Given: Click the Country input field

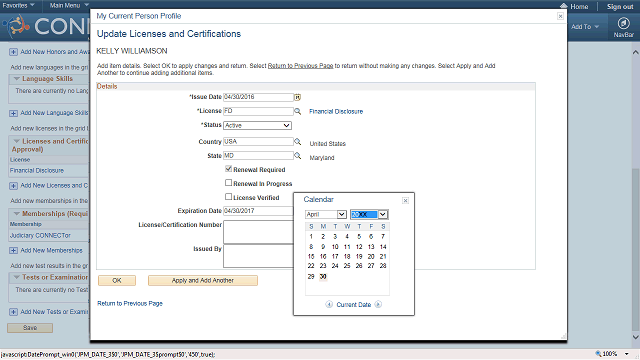Looking at the screenshot, I should click(258, 142).
